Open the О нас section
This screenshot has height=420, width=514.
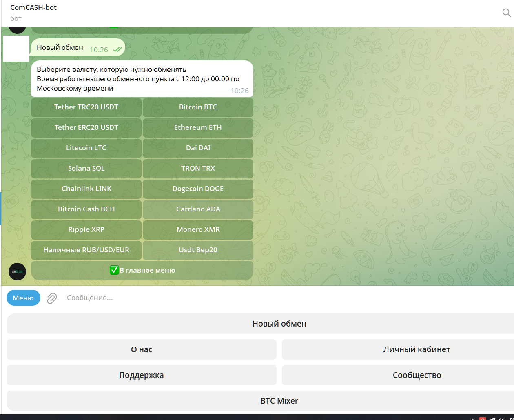coord(141,350)
